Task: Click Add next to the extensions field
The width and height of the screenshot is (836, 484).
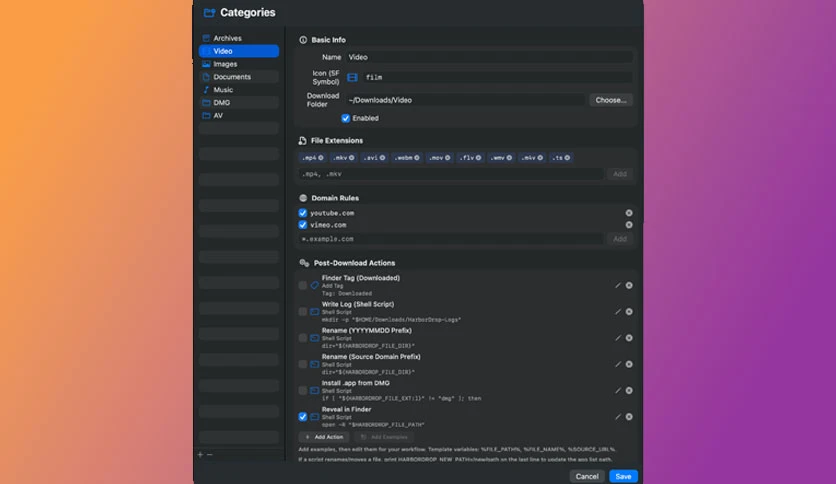Action: 620,174
